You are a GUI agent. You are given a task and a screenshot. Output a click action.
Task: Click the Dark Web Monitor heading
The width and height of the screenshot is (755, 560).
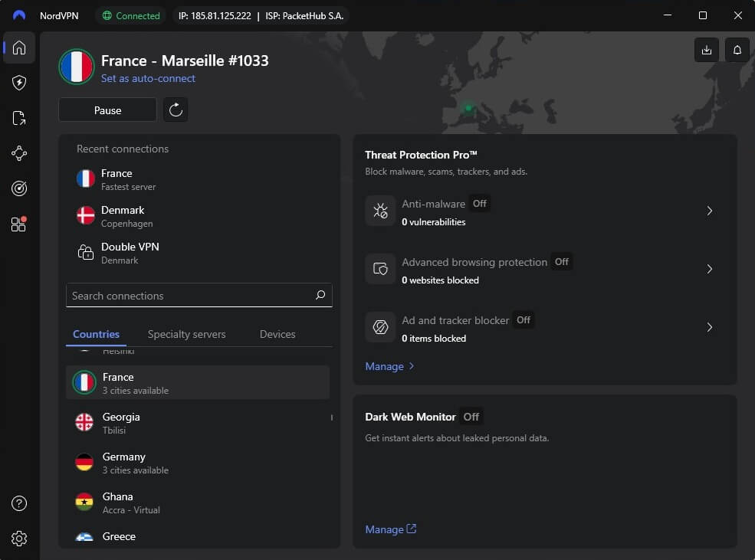tap(410, 417)
